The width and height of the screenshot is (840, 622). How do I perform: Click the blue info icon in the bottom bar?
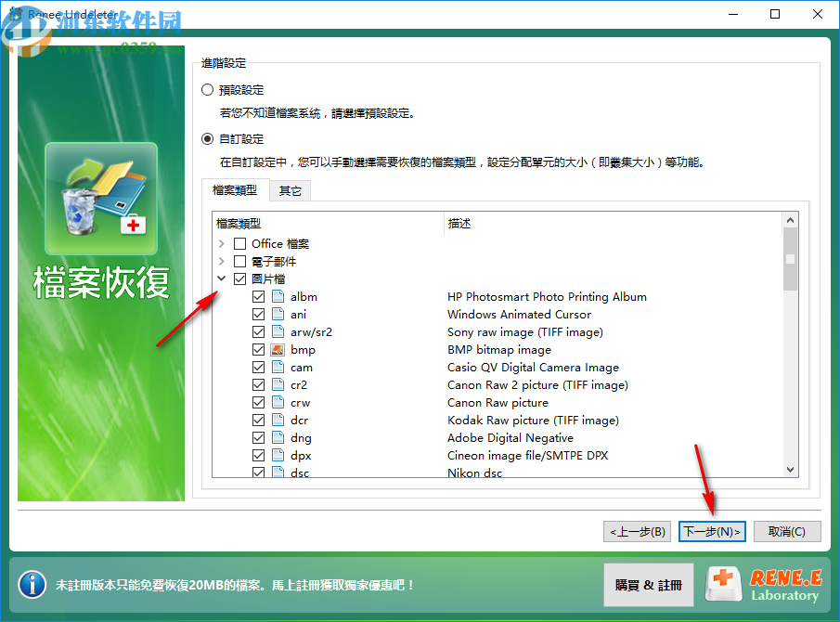(32, 585)
